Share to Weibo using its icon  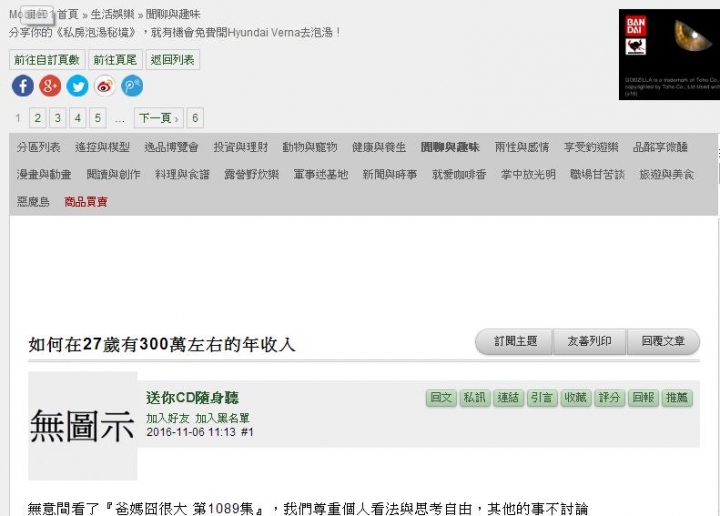pos(105,86)
